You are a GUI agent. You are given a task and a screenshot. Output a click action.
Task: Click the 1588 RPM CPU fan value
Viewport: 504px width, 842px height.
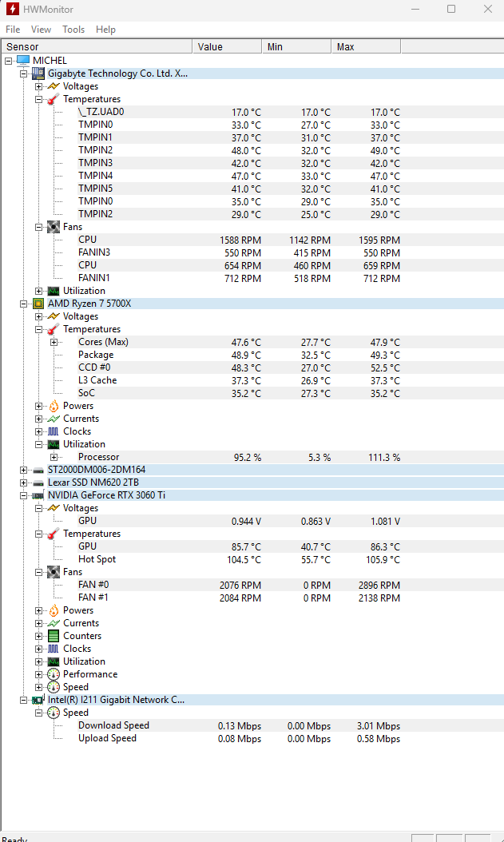240,240
